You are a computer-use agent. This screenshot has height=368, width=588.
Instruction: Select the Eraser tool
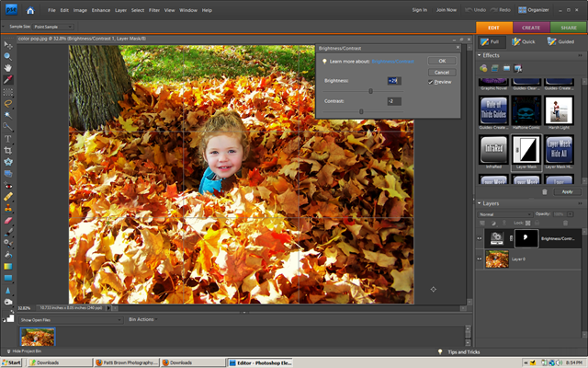coord(8,221)
